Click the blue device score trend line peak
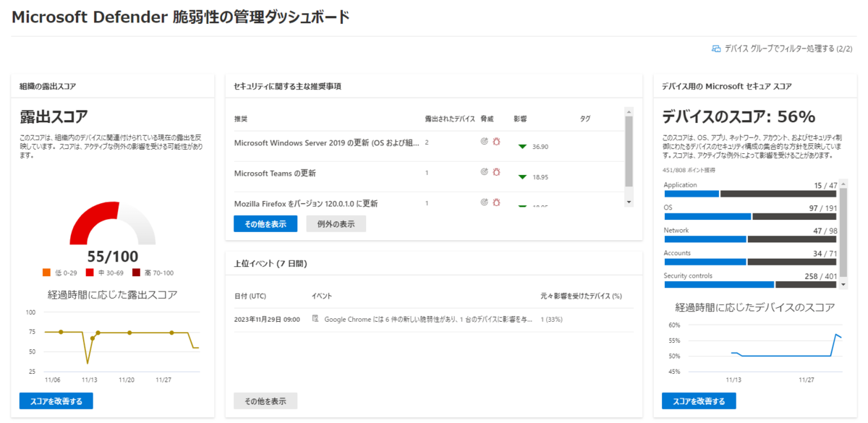The image size is (868, 423). (836, 335)
